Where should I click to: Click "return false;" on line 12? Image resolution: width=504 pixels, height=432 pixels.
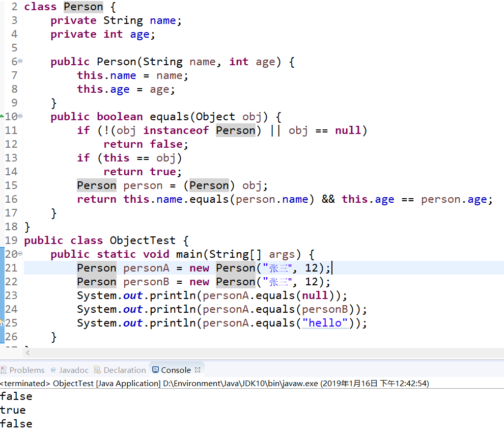(146, 144)
